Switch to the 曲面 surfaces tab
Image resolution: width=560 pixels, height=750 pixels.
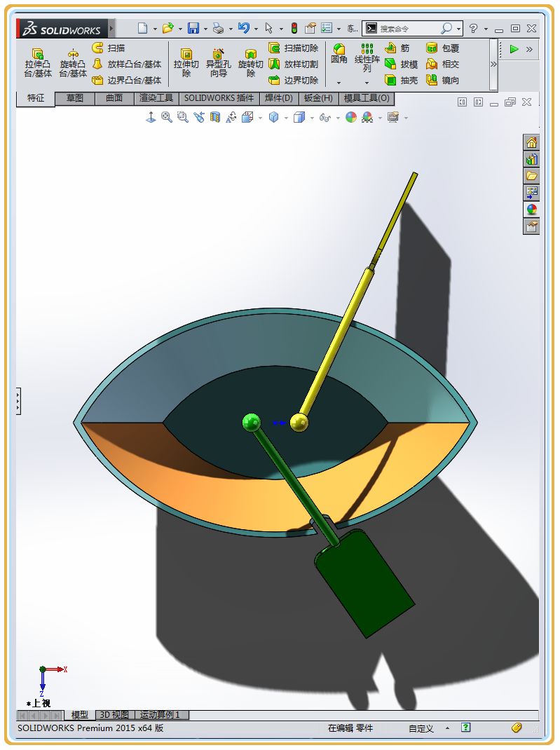114,98
